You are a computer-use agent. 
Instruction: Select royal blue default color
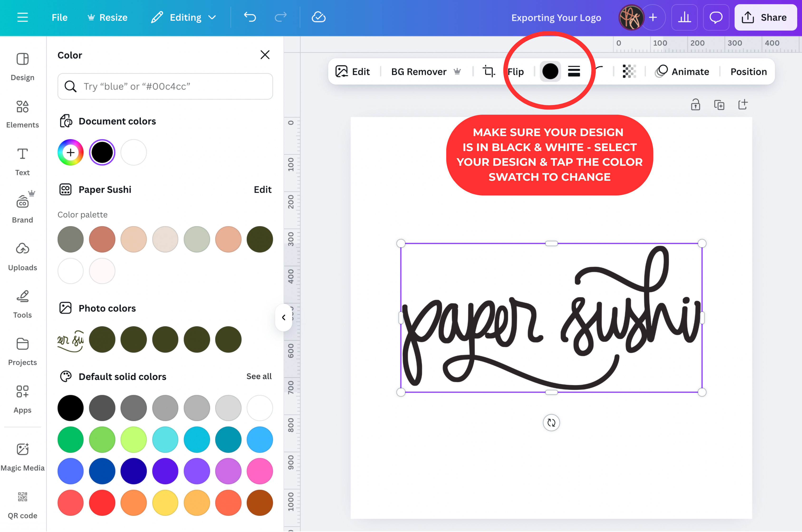[102, 471]
